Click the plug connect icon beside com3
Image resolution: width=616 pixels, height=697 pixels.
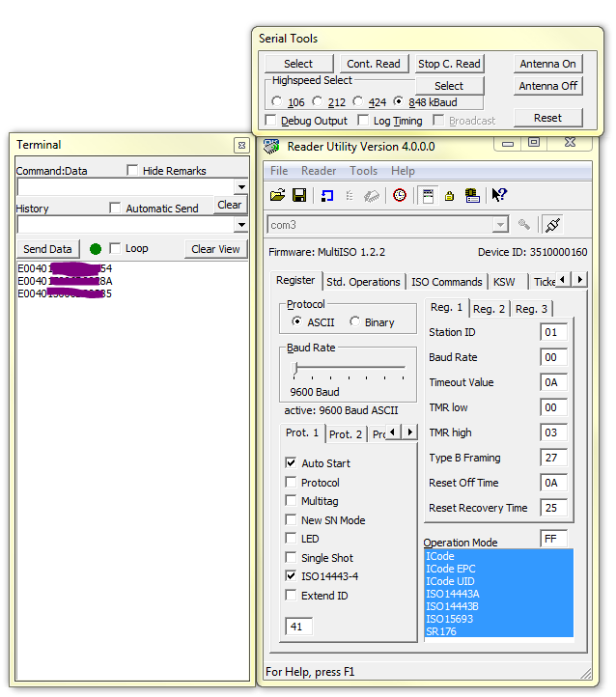click(553, 224)
